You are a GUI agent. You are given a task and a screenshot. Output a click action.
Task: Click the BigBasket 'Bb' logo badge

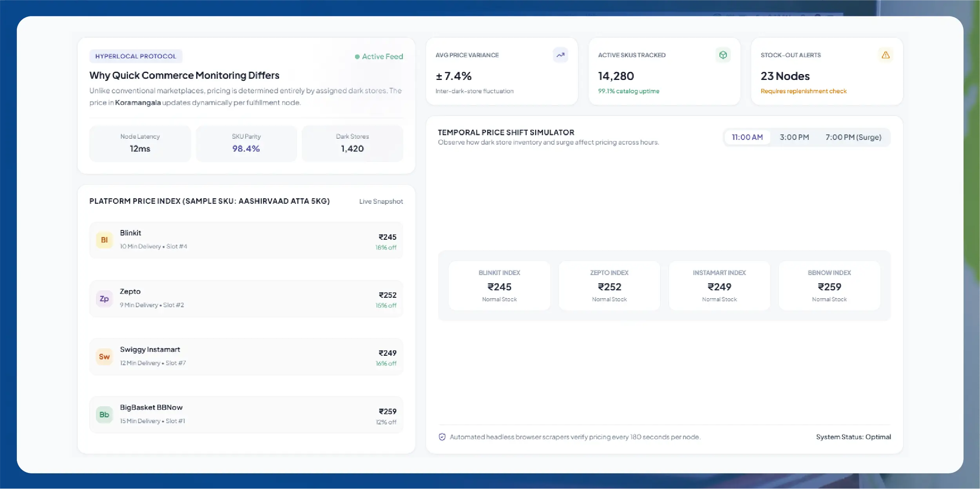pos(104,415)
